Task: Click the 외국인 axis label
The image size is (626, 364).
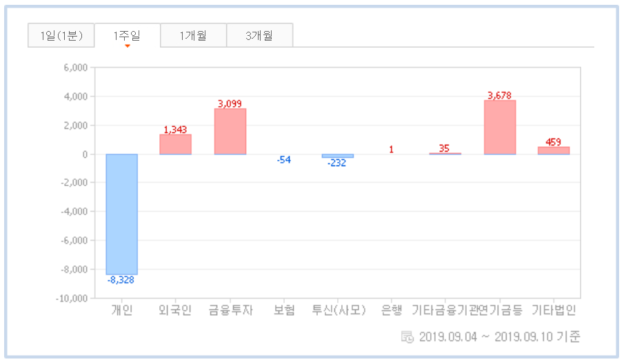Action: (175, 310)
